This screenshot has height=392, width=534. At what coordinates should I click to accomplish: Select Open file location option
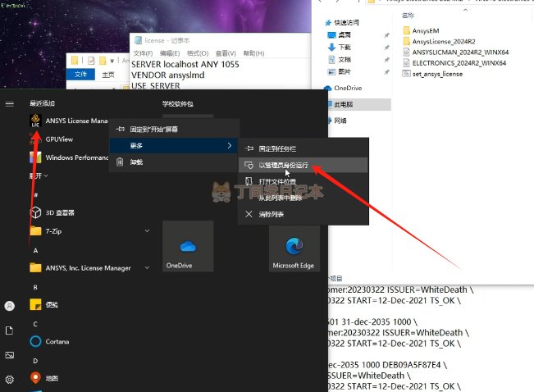click(x=304, y=181)
